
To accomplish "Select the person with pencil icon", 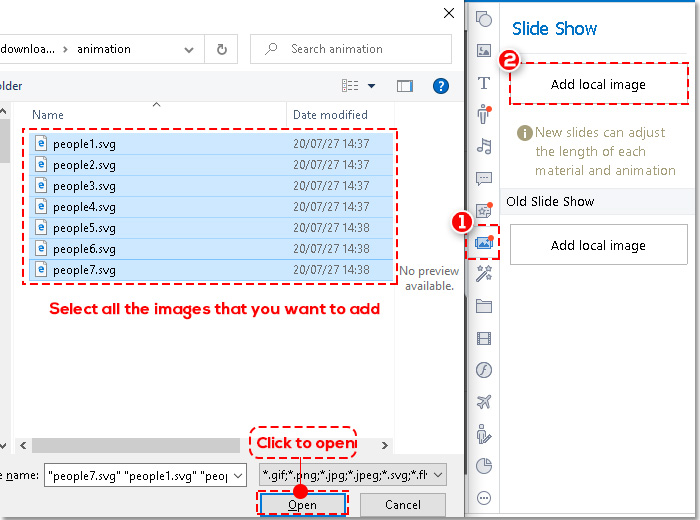I will click(x=484, y=434).
